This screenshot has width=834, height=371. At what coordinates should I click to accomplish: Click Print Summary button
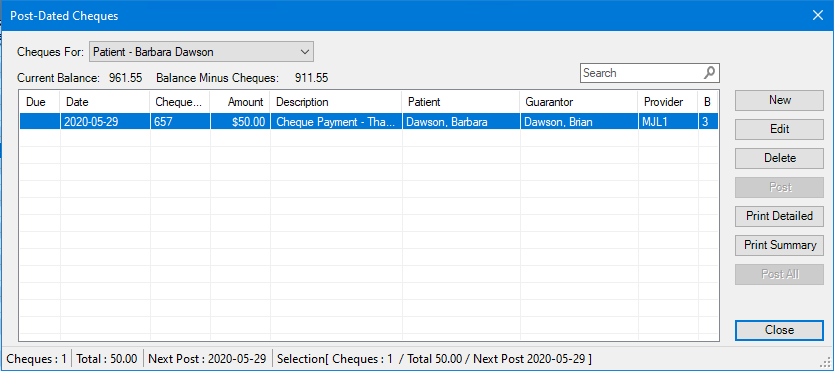coord(779,245)
